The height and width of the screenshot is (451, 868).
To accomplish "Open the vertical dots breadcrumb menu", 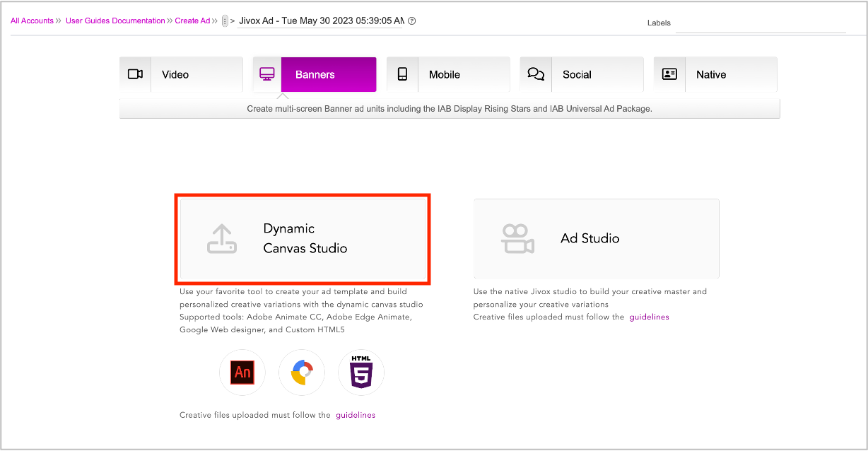I will click(x=225, y=21).
